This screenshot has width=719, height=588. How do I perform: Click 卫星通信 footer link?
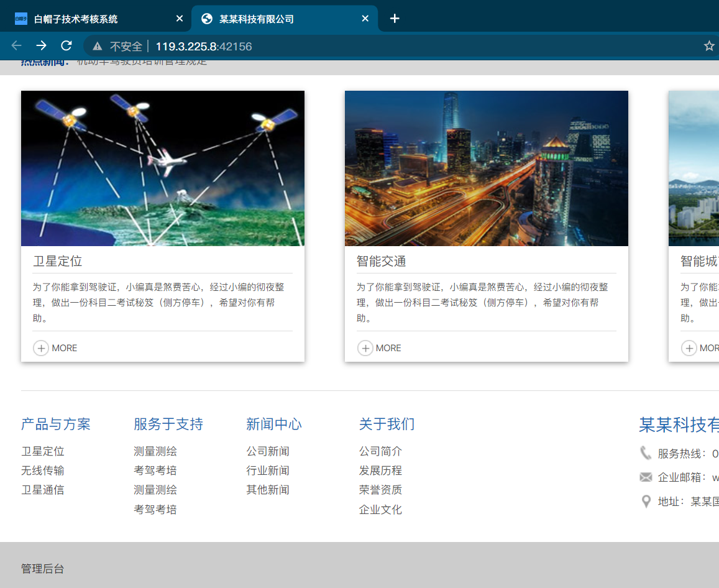[x=43, y=490]
